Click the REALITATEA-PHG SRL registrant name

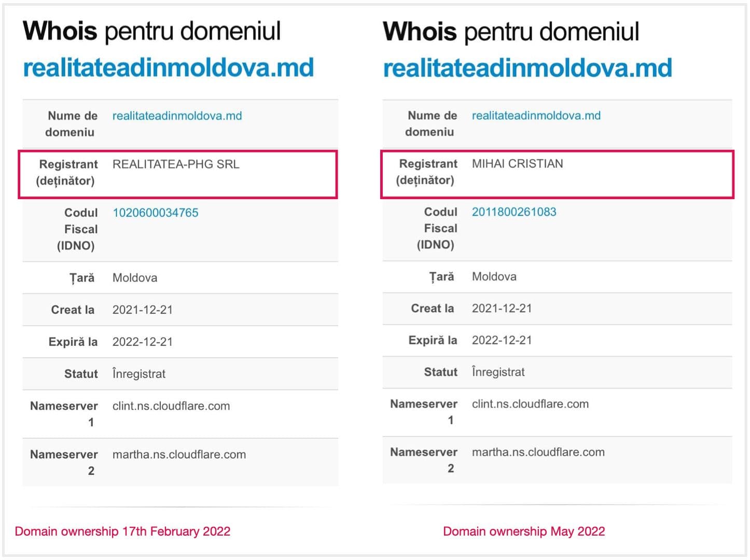[176, 164]
